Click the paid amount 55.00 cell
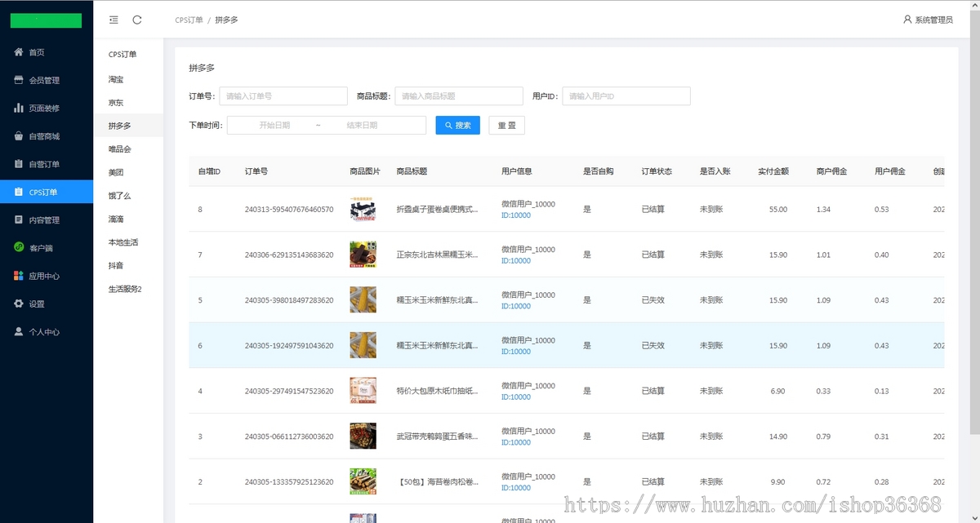 pos(778,210)
